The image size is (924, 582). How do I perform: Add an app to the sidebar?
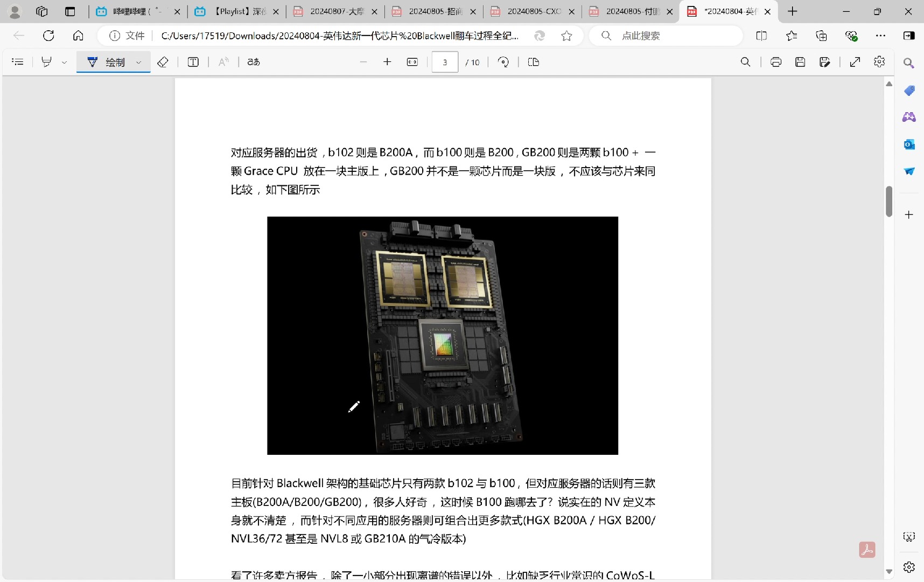(909, 214)
